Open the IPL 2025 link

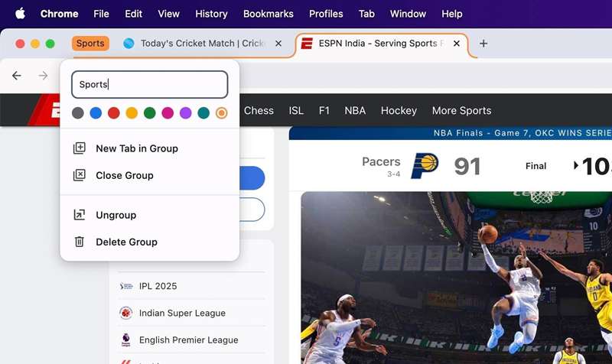(x=158, y=286)
